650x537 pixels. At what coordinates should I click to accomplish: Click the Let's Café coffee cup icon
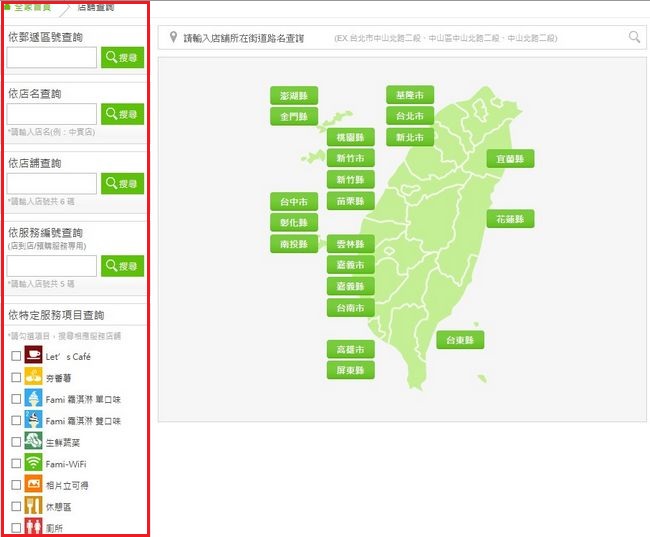tap(33, 355)
